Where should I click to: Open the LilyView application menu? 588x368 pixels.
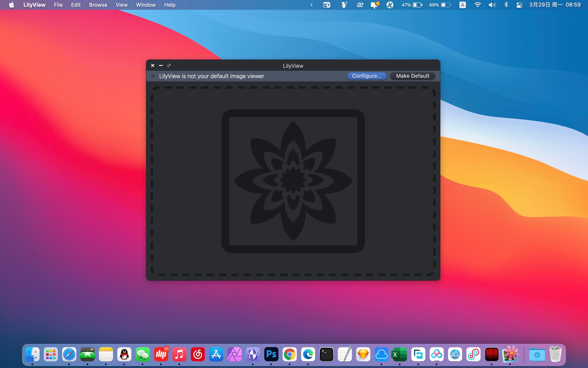34,5
